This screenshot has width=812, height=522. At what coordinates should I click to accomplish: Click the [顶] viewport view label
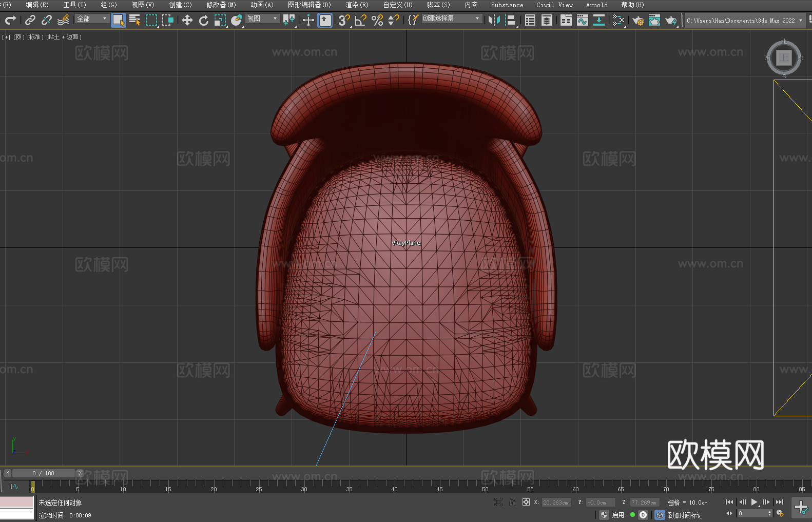(x=19, y=37)
